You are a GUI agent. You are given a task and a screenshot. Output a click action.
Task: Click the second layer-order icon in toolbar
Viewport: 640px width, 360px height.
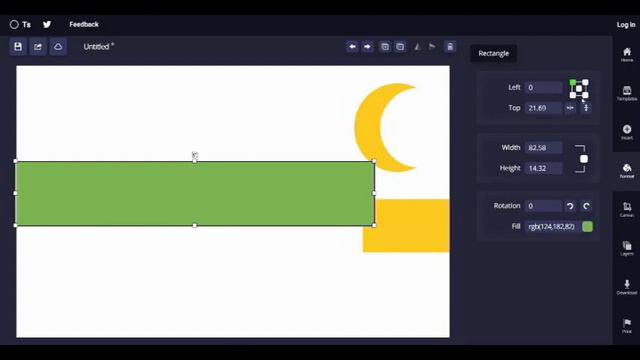coord(400,47)
